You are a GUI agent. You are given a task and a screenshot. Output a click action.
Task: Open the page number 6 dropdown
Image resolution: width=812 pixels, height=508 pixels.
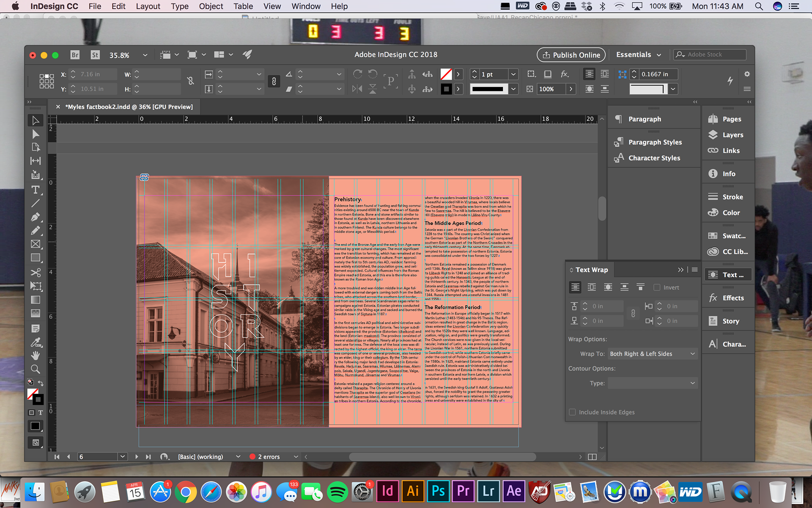(x=123, y=457)
